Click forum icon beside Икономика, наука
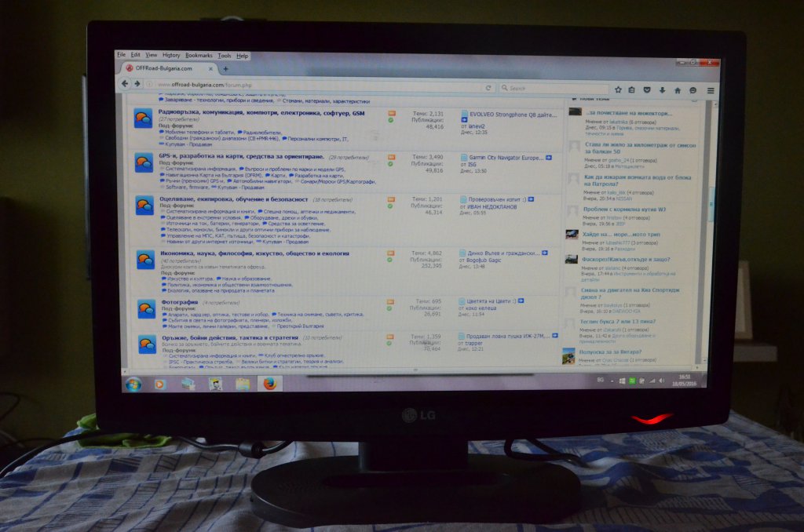Screen dimensions: 804x532 (145, 260)
